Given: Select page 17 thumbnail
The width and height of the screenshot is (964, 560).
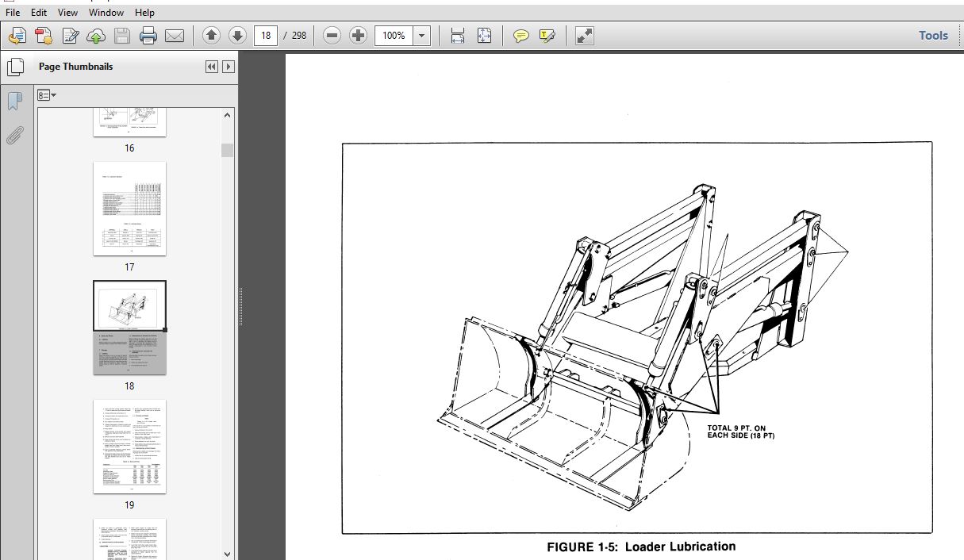Looking at the screenshot, I should click(129, 209).
